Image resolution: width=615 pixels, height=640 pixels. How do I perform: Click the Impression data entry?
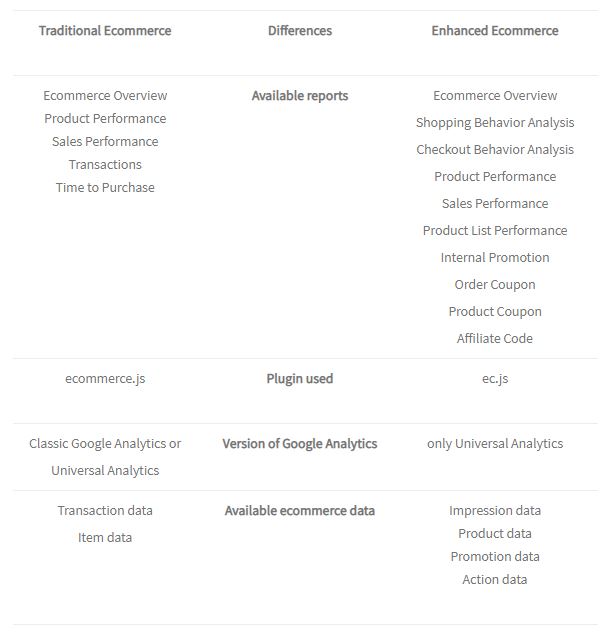[495, 511]
